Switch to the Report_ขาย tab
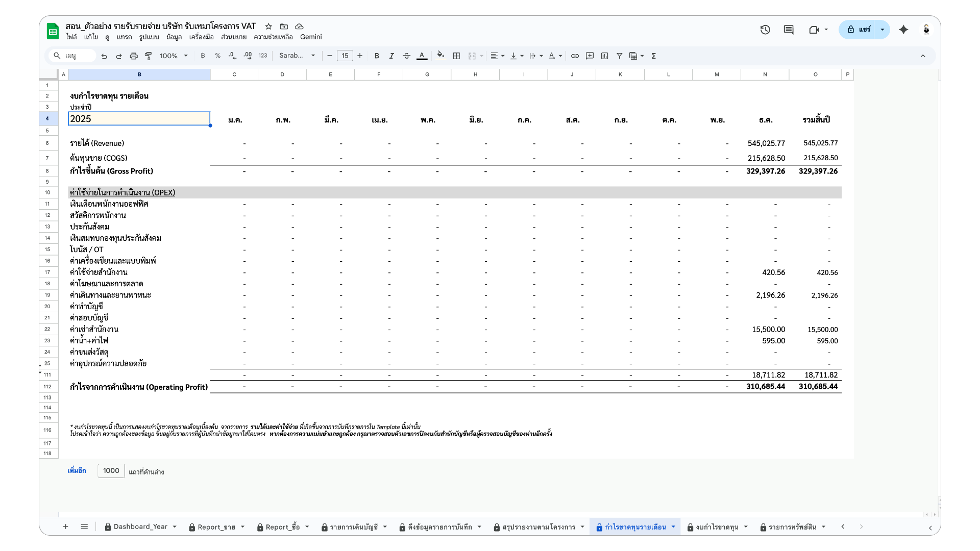The height and width of the screenshot is (551, 980). coord(216,527)
